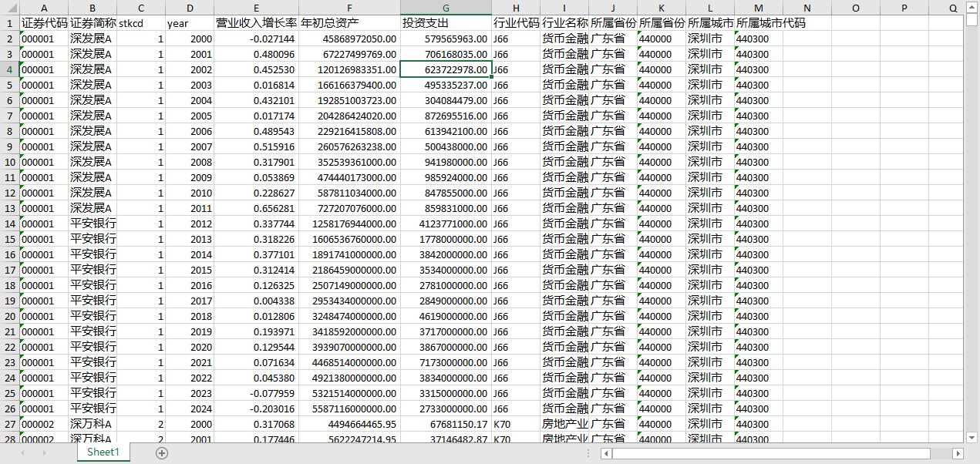Click the header cell 'stkcd'

click(x=141, y=23)
